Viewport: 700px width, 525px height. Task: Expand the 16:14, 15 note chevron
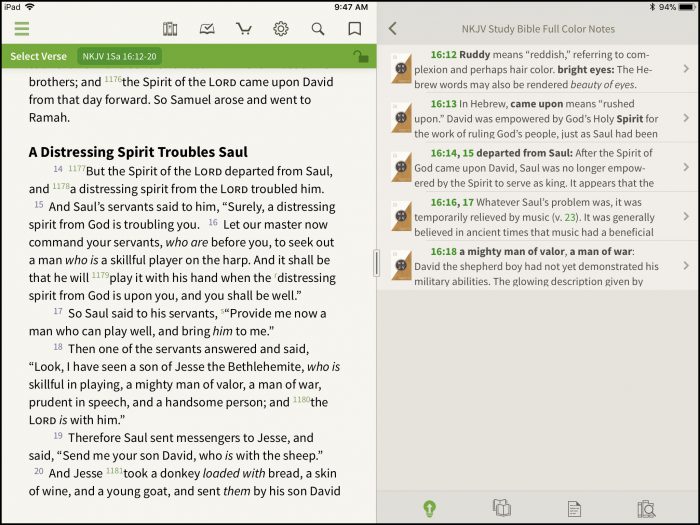point(686,167)
